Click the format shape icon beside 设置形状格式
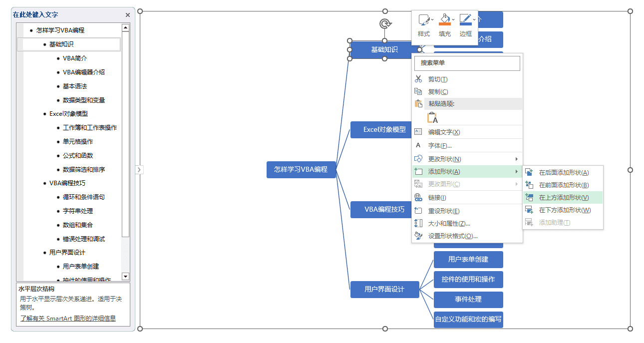This screenshot has width=644, height=343. pos(418,236)
